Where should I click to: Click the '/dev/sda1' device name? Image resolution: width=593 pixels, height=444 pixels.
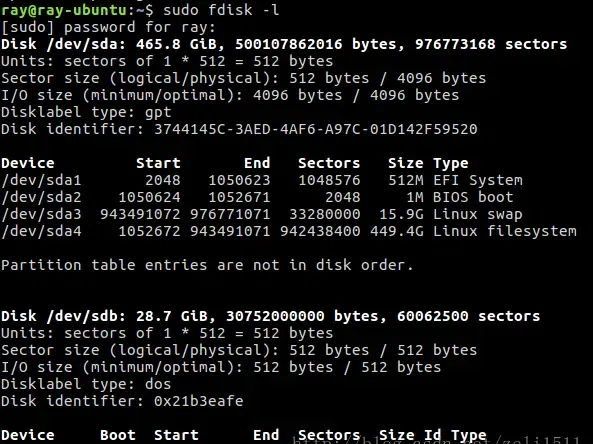point(41,180)
